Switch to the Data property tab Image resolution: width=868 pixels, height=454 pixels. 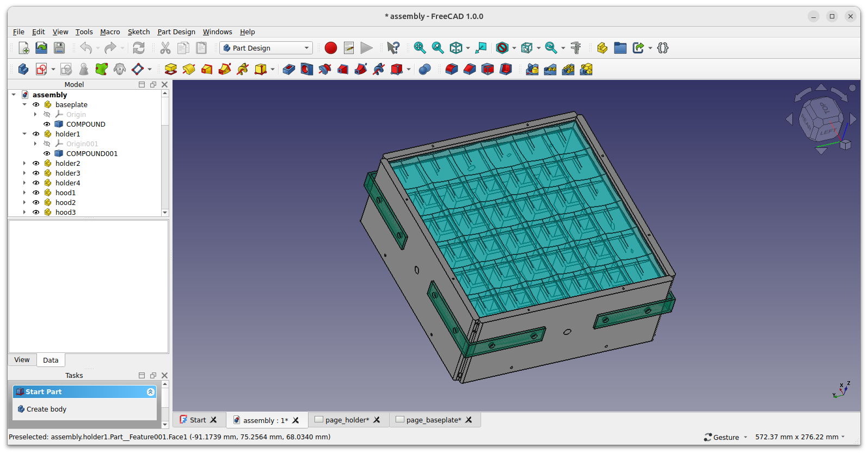51,360
